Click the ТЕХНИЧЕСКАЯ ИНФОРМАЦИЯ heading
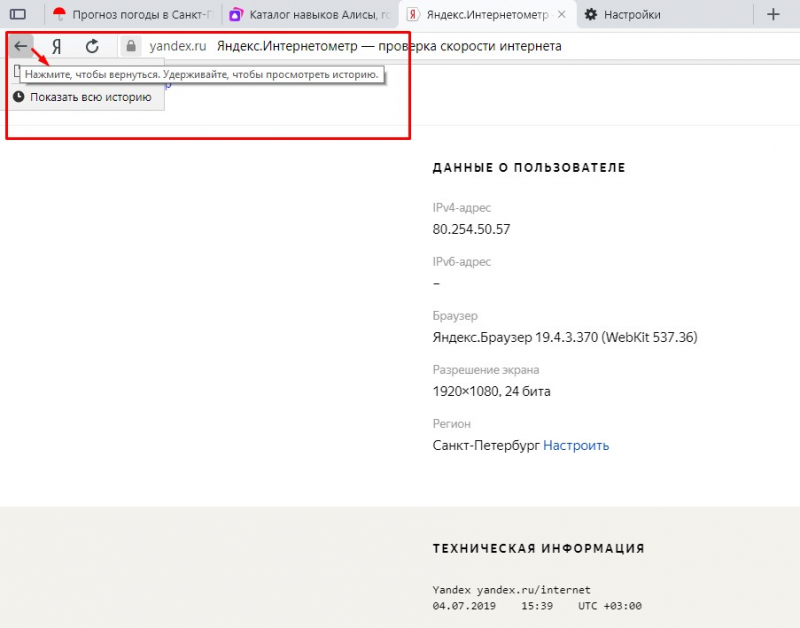 tap(538, 548)
